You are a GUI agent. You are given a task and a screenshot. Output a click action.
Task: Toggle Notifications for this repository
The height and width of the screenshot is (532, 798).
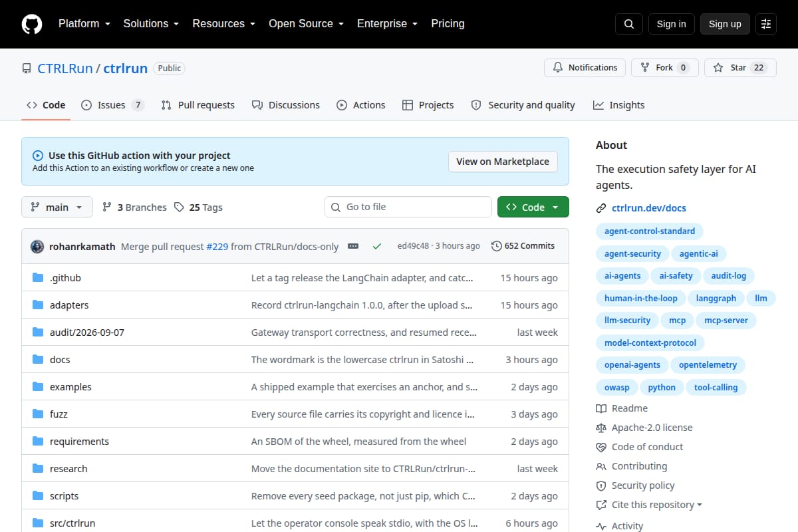[585, 68]
